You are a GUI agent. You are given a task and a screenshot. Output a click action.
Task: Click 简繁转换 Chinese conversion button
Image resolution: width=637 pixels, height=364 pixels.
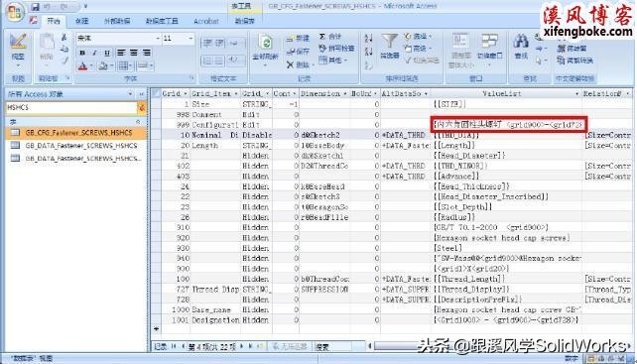pos(574,61)
